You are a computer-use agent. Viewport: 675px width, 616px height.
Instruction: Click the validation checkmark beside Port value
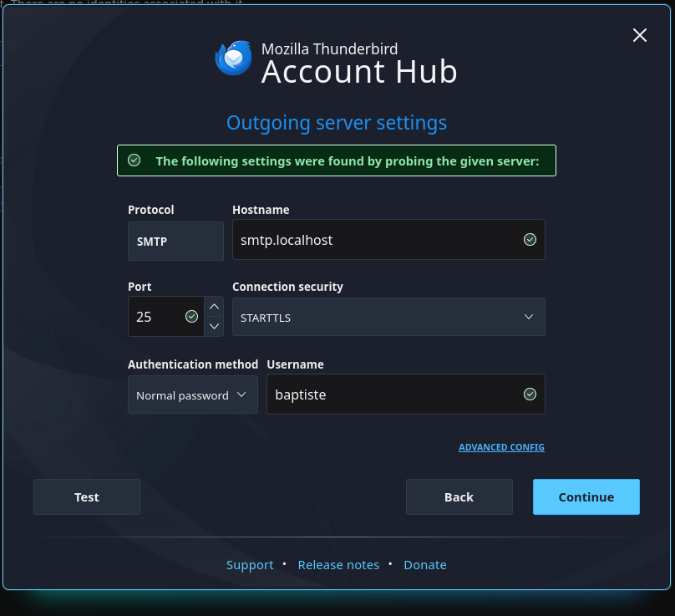(x=191, y=316)
